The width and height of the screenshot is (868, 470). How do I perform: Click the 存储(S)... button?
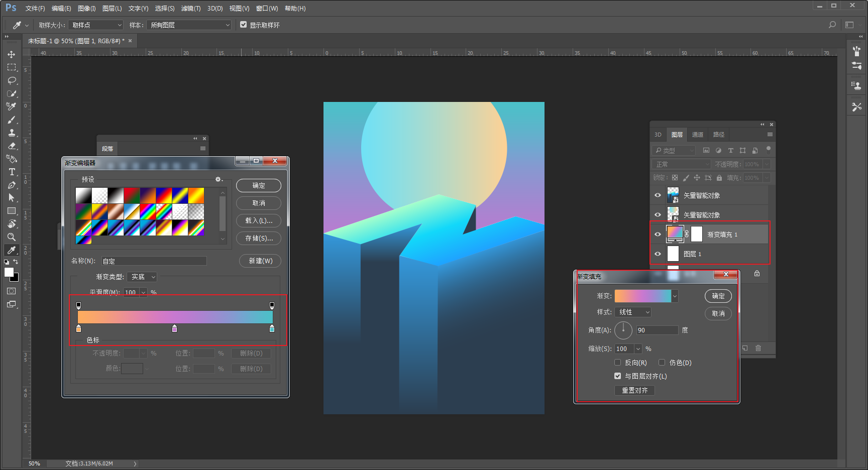(x=259, y=239)
